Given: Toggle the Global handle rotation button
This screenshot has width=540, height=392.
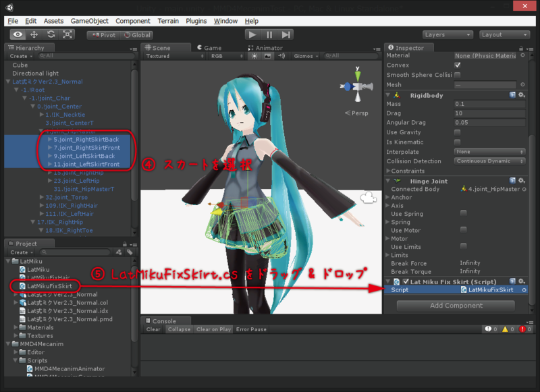Looking at the screenshot, I should [137, 35].
